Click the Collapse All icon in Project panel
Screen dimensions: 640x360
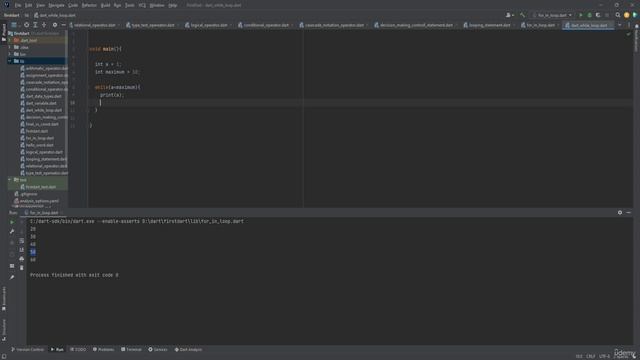pyautogui.click(x=44, y=25)
